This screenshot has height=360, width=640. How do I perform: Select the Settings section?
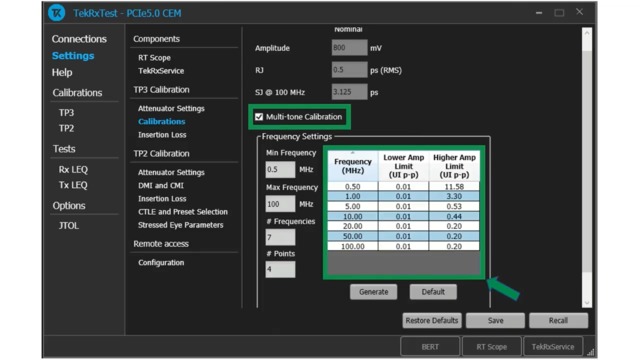tap(73, 56)
